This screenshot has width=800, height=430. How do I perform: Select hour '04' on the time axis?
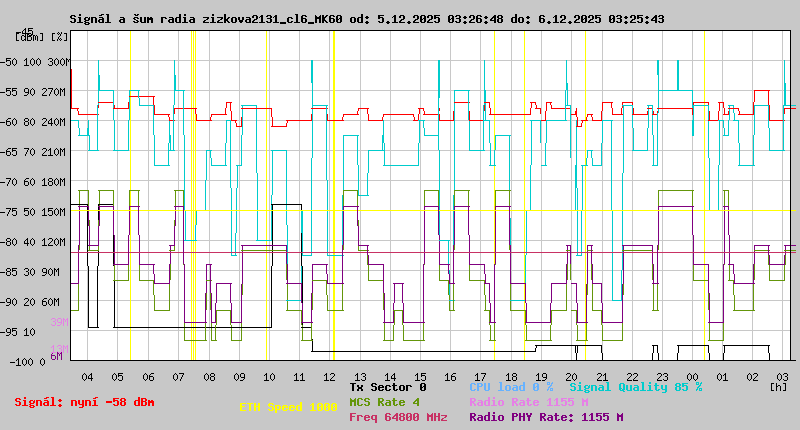(x=87, y=377)
